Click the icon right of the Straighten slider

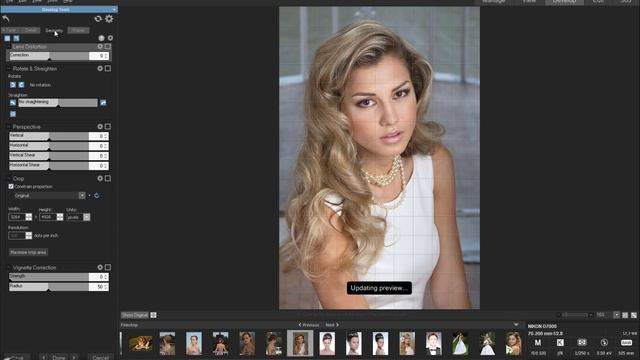point(103,103)
